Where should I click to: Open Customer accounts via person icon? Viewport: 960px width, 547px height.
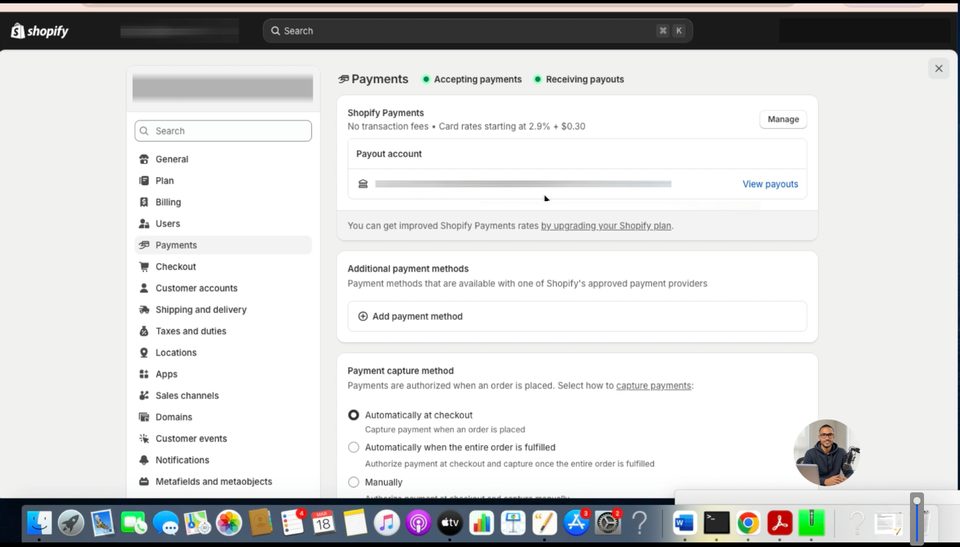[144, 288]
